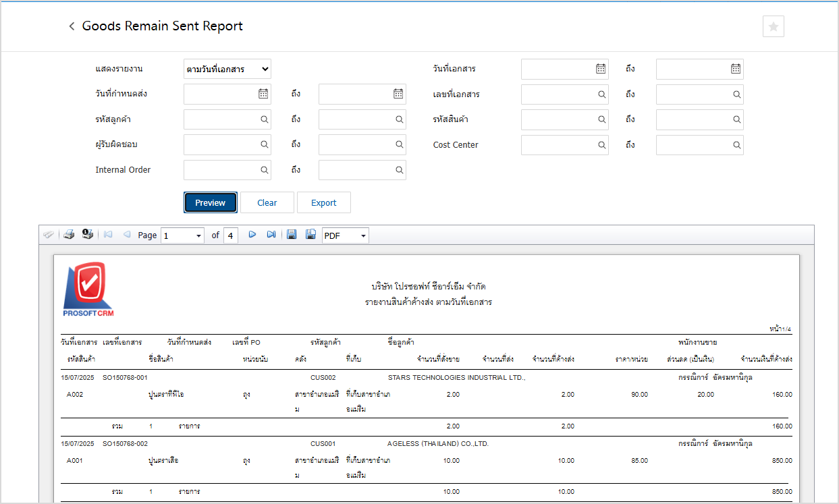
Task: Click the back arrow beside Goods Remain Sent Report
Action: pyautogui.click(x=72, y=26)
